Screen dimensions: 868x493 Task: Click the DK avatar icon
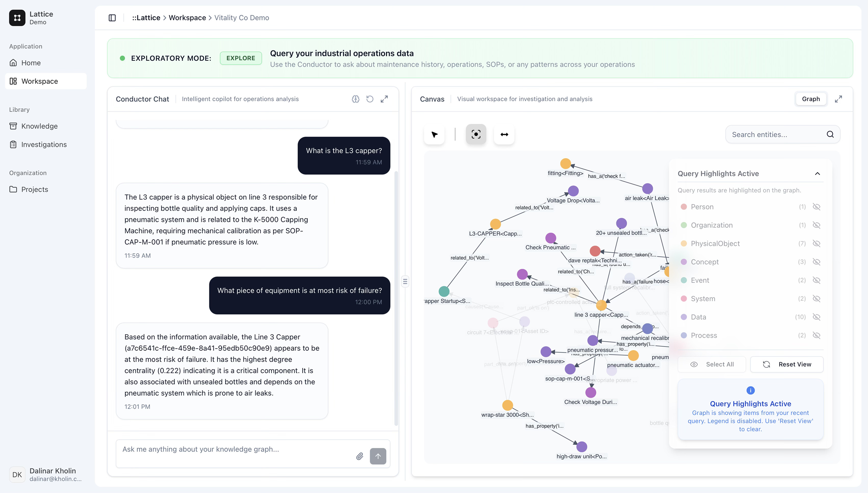(17, 474)
